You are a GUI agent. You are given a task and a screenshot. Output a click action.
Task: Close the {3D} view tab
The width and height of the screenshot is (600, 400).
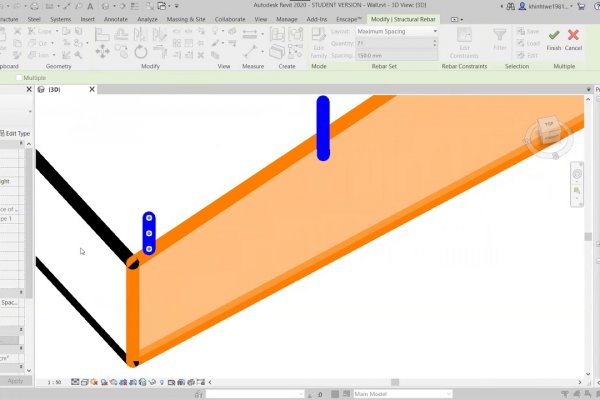click(92, 89)
